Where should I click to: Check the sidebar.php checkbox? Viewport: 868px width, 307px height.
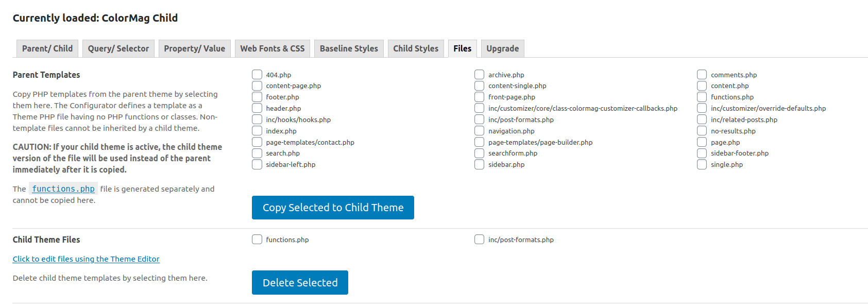point(479,164)
